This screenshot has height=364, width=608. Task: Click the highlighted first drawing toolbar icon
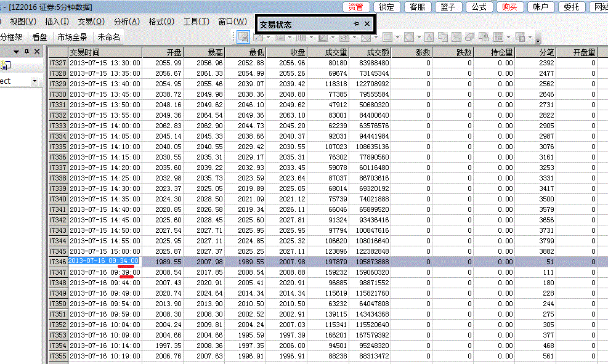[243, 38]
